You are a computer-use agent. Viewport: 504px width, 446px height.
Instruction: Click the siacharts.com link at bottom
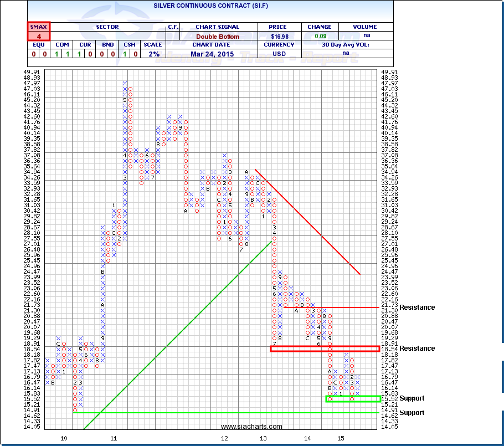(x=251, y=426)
